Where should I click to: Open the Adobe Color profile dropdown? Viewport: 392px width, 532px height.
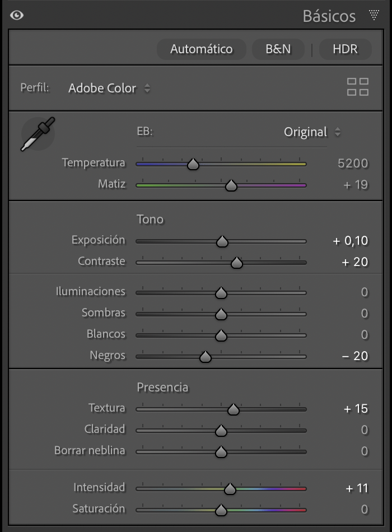(109, 88)
